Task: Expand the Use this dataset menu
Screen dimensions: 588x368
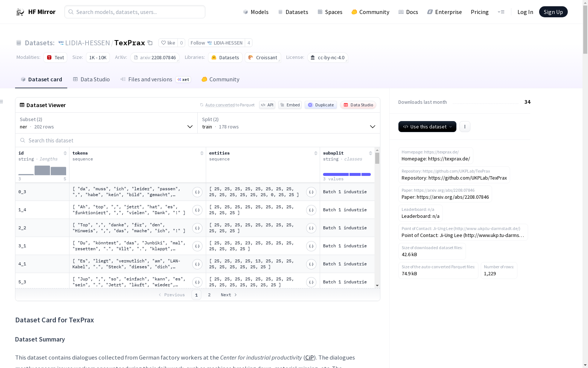Action: click(x=427, y=127)
